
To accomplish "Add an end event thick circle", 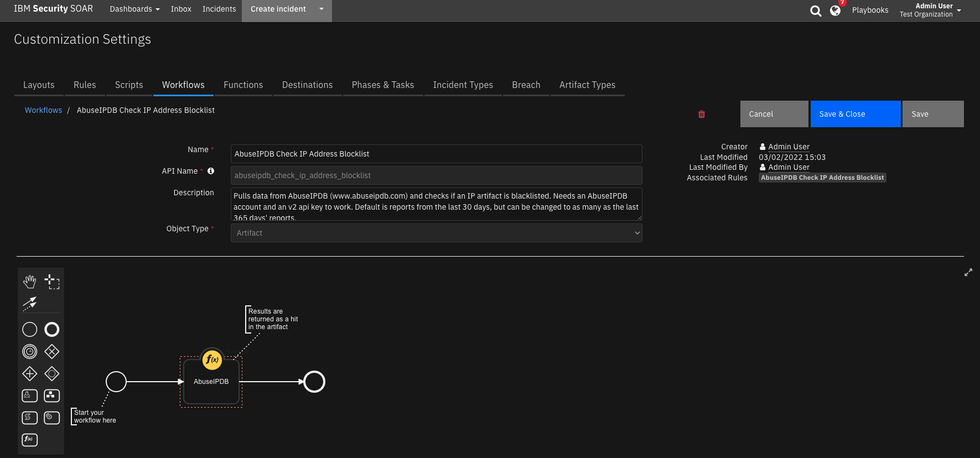I will coord(52,330).
